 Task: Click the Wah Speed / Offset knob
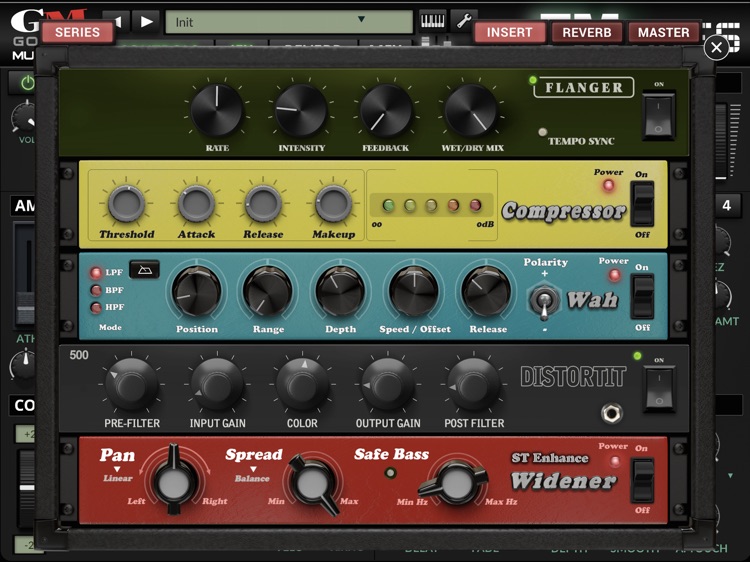pos(414,291)
